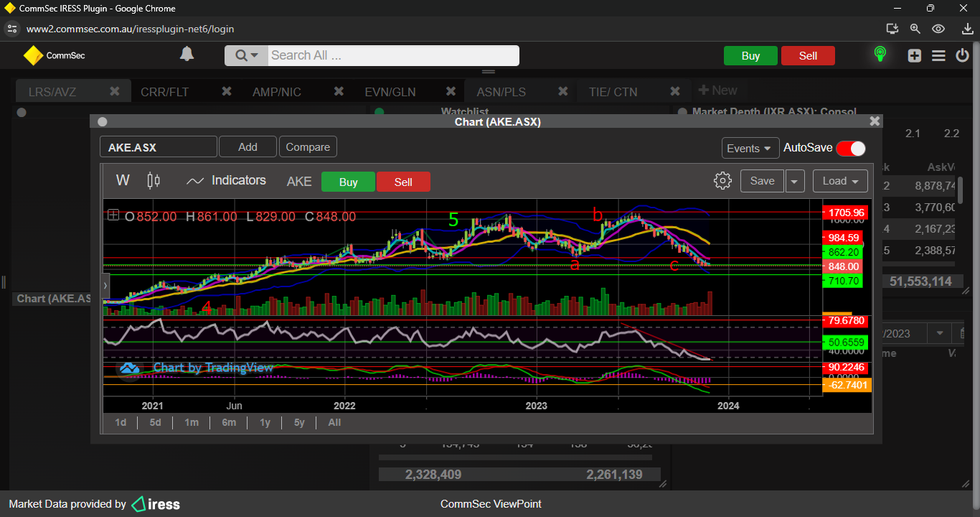
Task: Save the chart layout
Action: tap(762, 181)
